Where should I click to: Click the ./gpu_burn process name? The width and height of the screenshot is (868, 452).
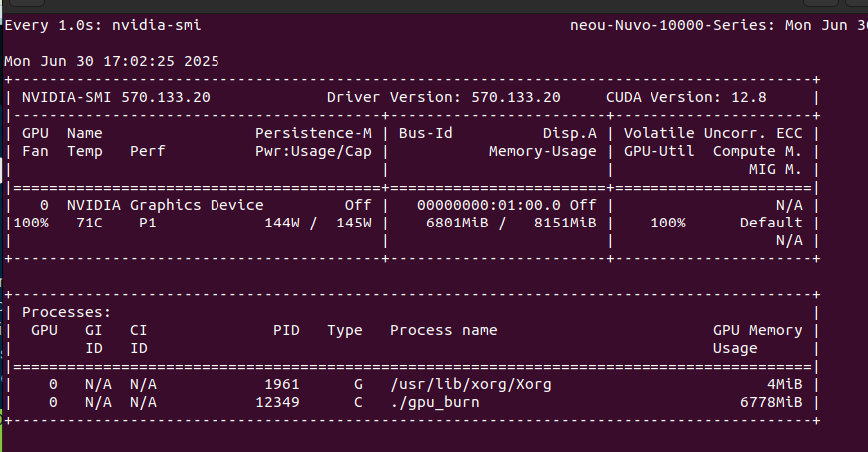pyautogui.click(x=434, y=402)
